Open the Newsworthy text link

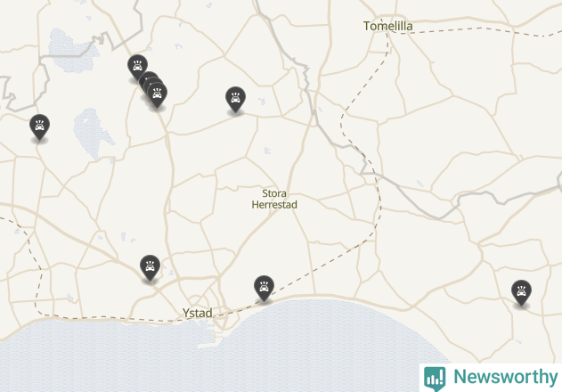pyautogui.click(x=506, y=377)
